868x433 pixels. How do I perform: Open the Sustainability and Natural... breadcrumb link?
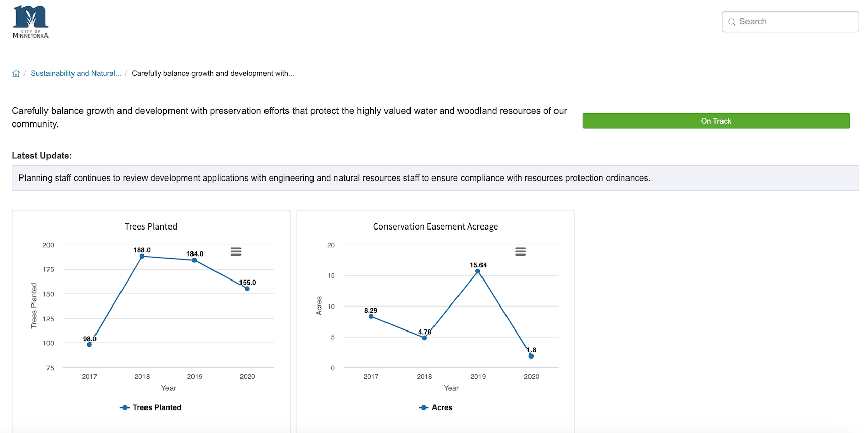click(76, 73)
